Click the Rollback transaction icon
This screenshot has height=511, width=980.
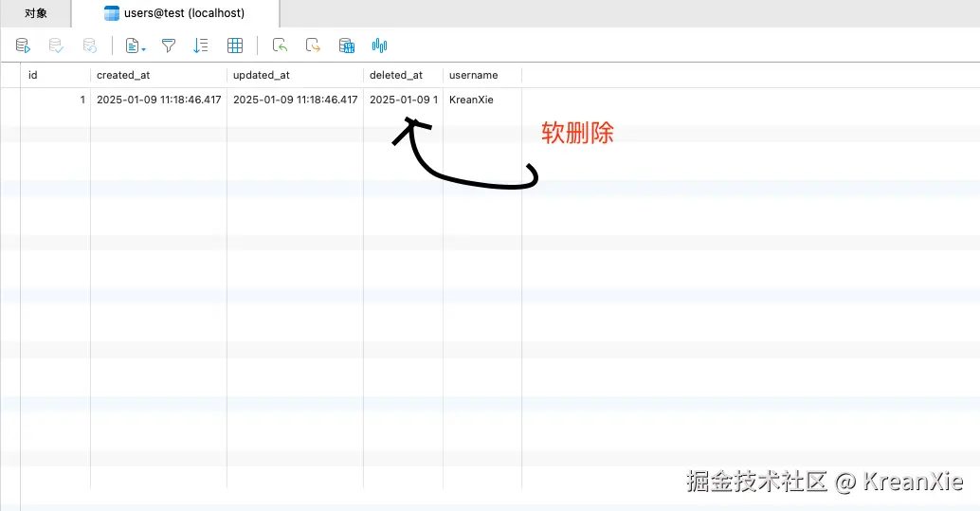[90, 46]
